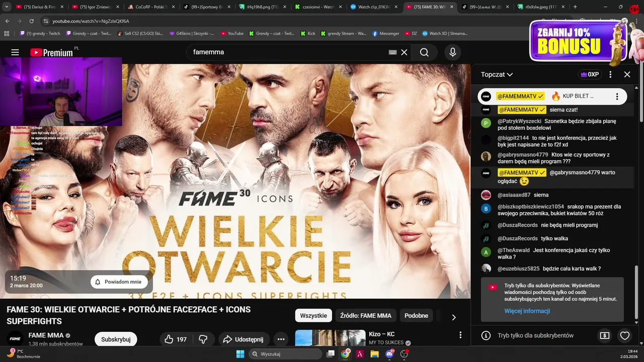
Task: Go back in browser history
Action: 7,21
